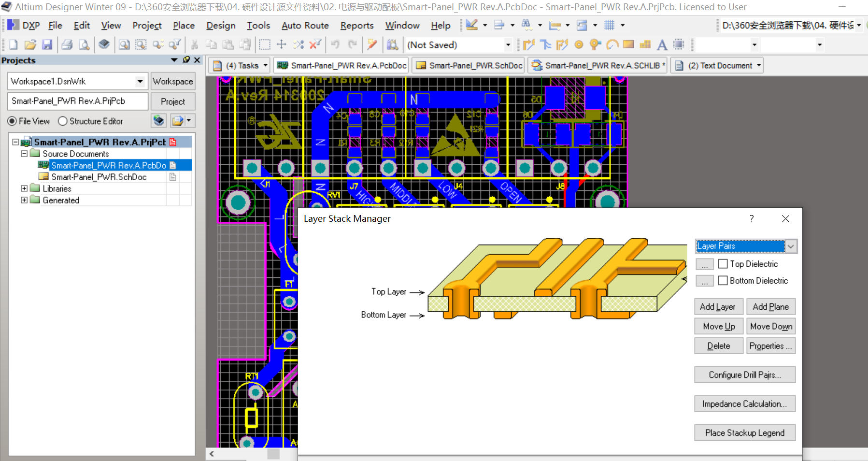Click the Top Layer label in stack diagram
This screenshot has height=461, width=868.
tap(389, 291)
